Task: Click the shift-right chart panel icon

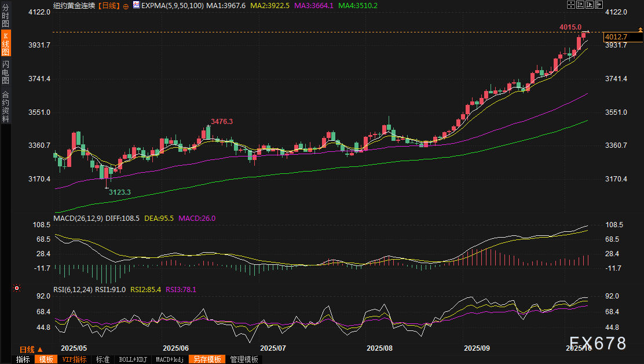Action: (598, 5)
